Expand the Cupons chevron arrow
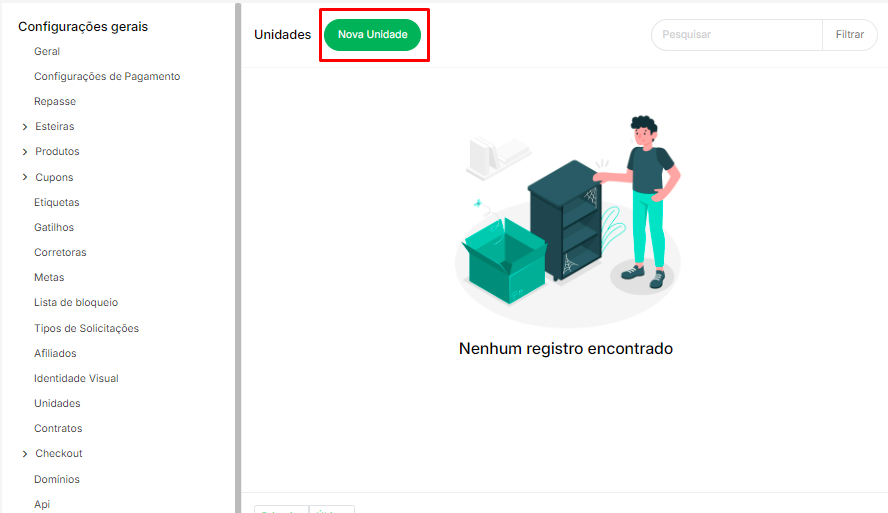This screenshot has height=513, width=888. pos(25,177)
